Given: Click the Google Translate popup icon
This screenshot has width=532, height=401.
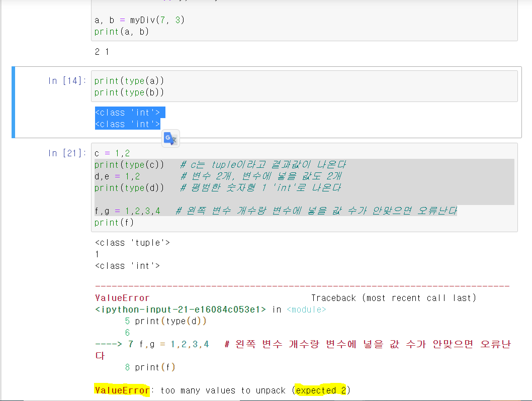Looking at the screenshot, I should (x=170, y=138).
